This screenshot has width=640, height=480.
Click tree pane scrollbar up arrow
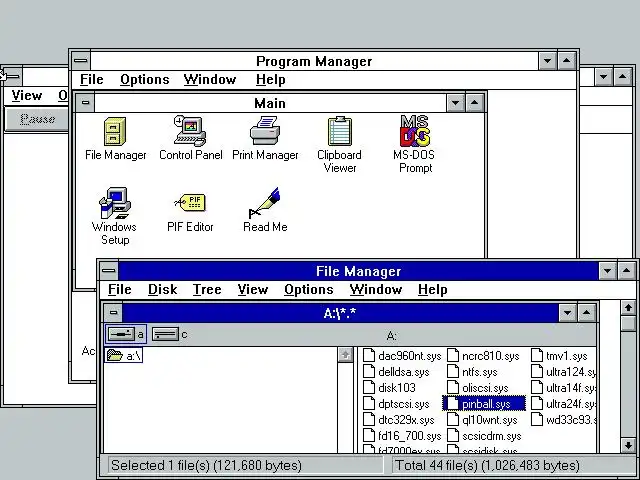[345, 355]
